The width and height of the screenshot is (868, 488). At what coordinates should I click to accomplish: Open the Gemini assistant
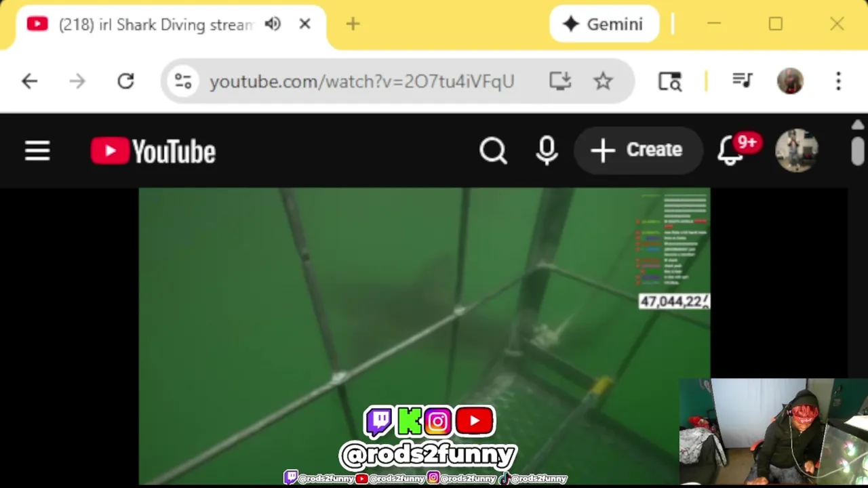[604, 24]
